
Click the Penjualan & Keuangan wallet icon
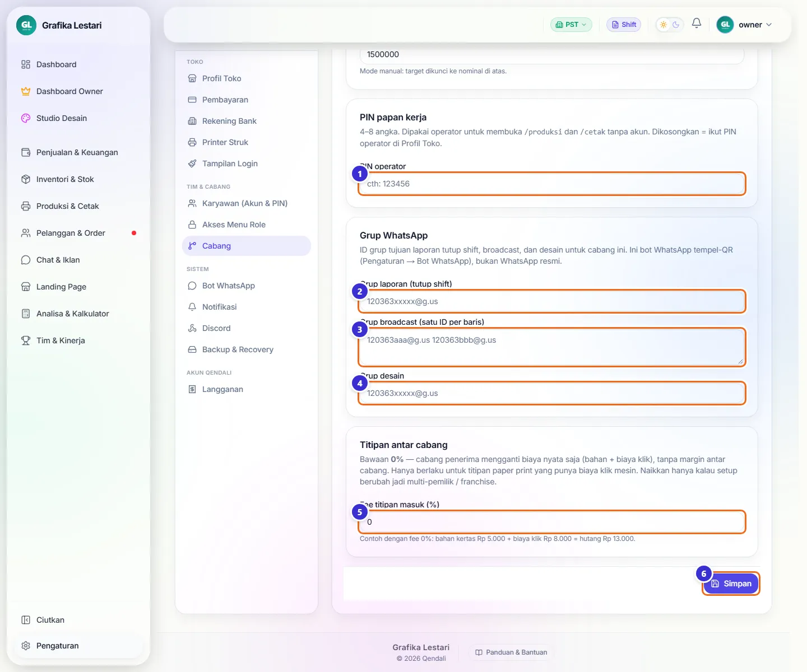coord(26,152)
